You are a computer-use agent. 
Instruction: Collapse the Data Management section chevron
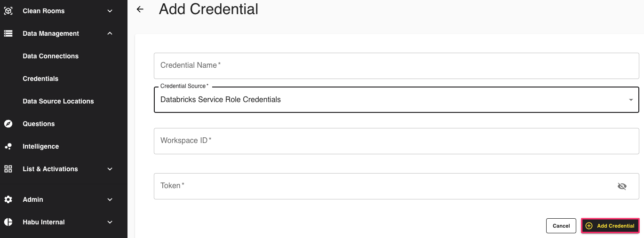pos(110,33)
